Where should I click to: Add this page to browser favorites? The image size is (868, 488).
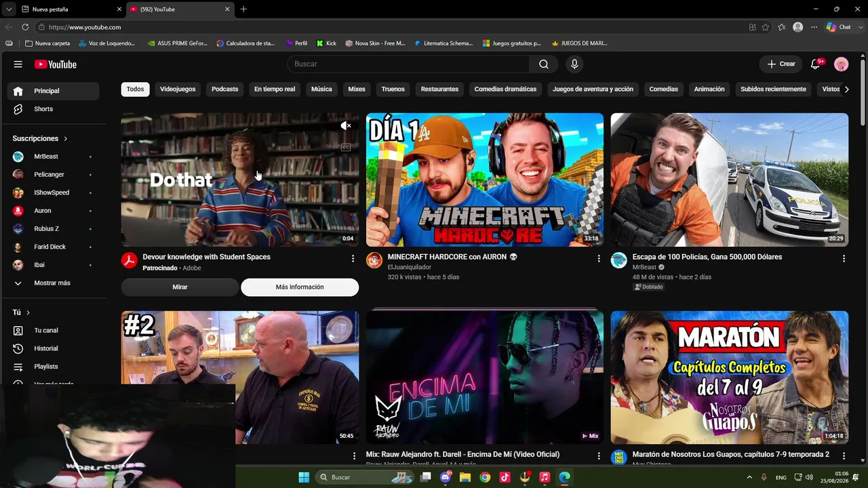click(766, 27)
